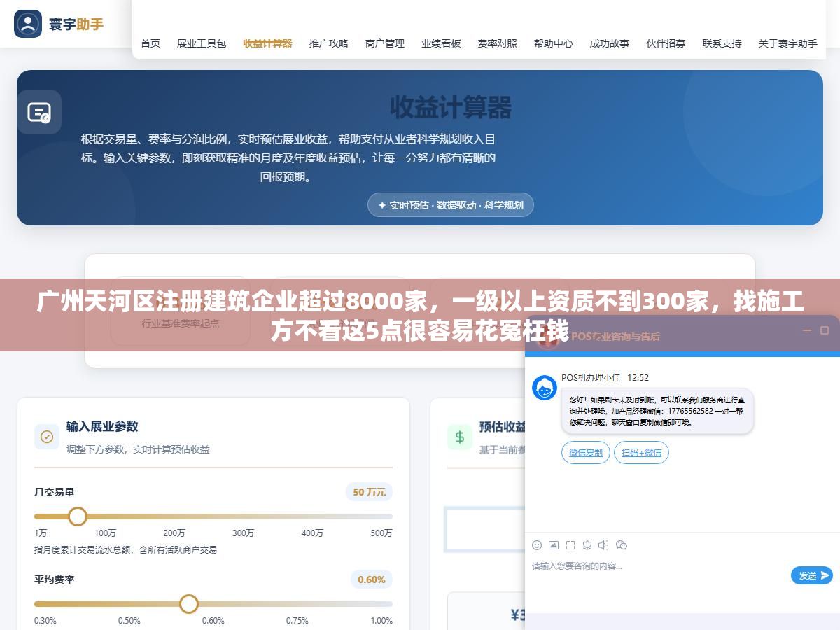Go to the 首页 nav item

click(150, 43)
